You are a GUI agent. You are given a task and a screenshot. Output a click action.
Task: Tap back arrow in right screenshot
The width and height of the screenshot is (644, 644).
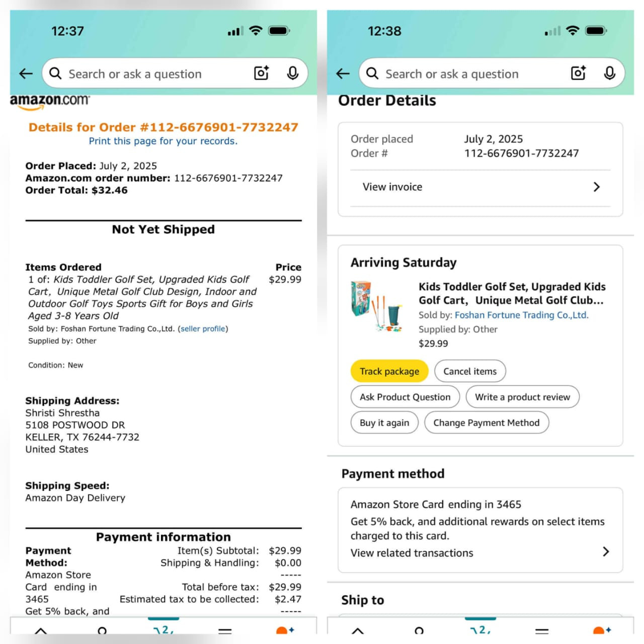tap(343, 74)
